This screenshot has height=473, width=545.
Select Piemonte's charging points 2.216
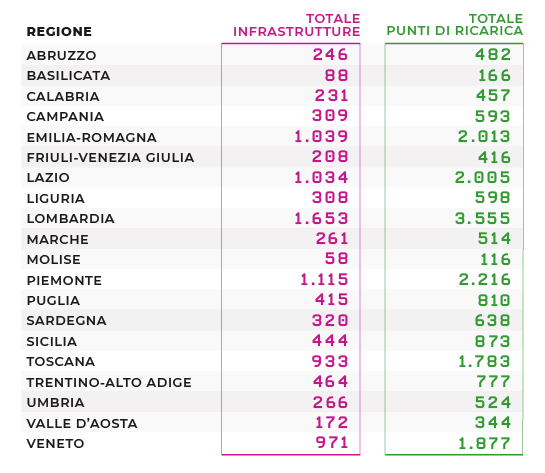coord(485,279)
